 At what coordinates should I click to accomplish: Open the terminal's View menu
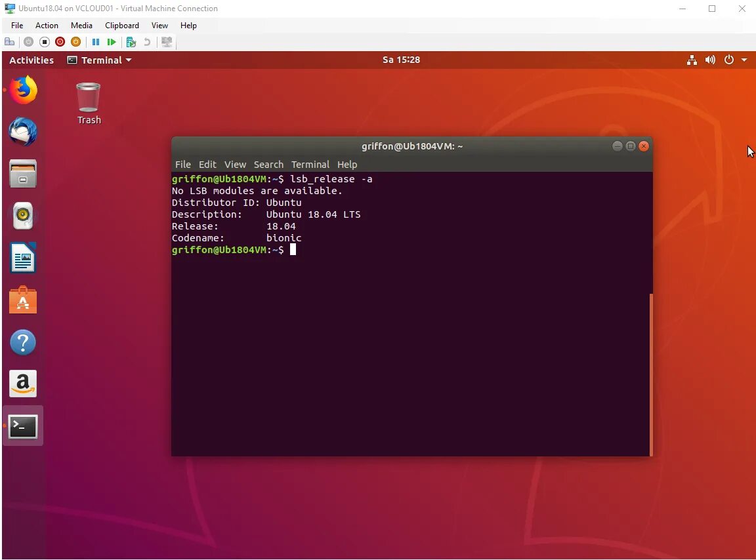236,165
